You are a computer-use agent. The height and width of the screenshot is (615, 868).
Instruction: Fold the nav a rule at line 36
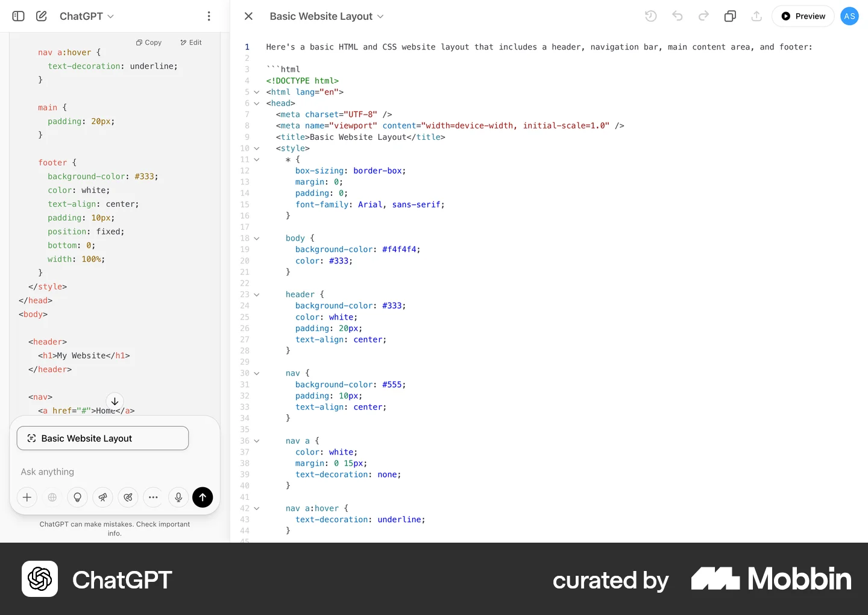point(257,441)
